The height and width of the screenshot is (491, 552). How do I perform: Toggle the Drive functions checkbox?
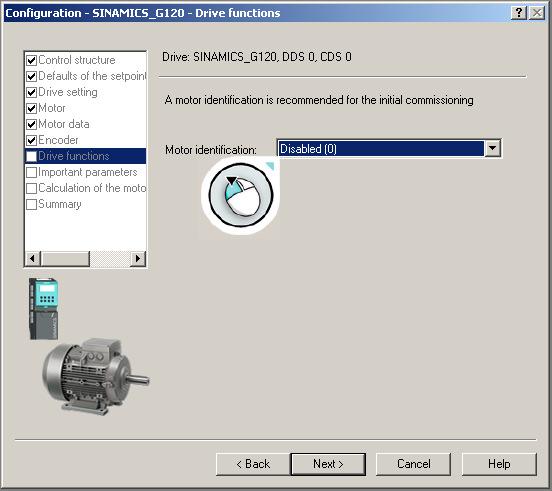[x=32, y=156]
